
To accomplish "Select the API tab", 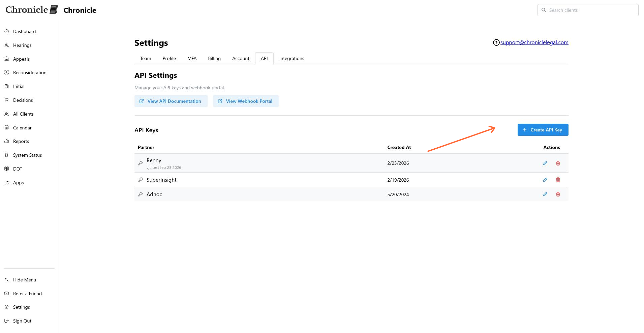I will [264, 58].
